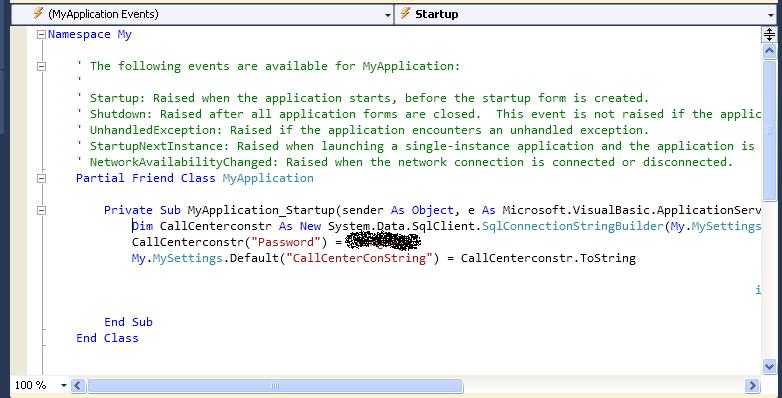This screenshot has height=398, width=782.
Task: Click the editor split handle above the scrollbar
Action: (769, 34)
